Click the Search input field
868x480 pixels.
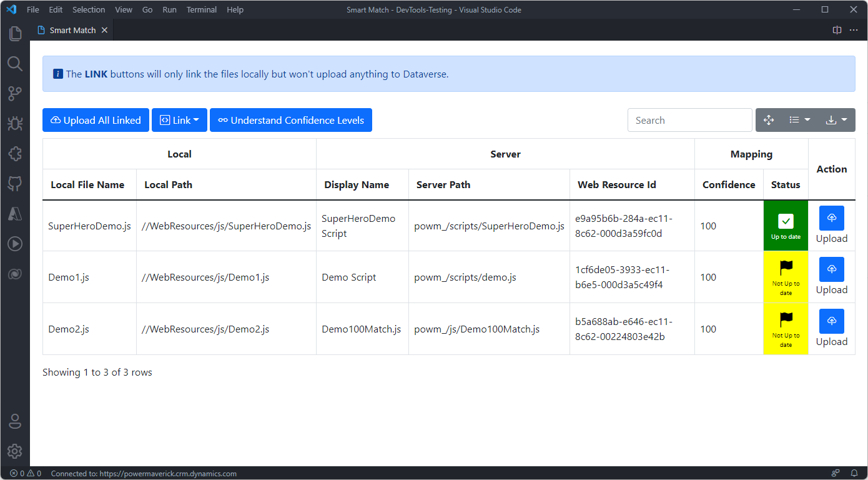[689, 120]
